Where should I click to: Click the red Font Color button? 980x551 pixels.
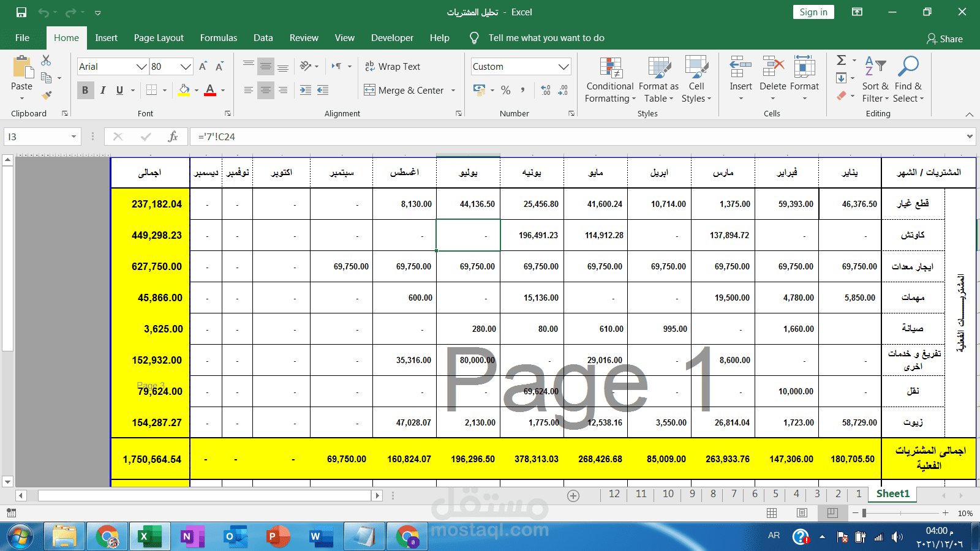tap(210, 90)
